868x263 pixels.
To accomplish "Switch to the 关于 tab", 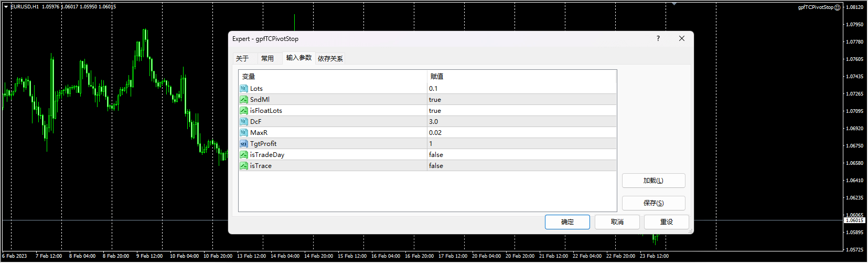I will pos(242,58).
